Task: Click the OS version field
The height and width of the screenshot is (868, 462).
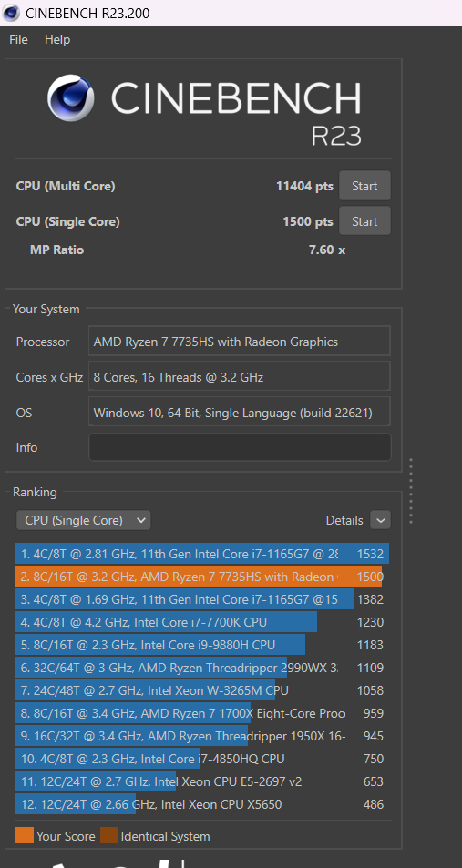Action: 240,412
